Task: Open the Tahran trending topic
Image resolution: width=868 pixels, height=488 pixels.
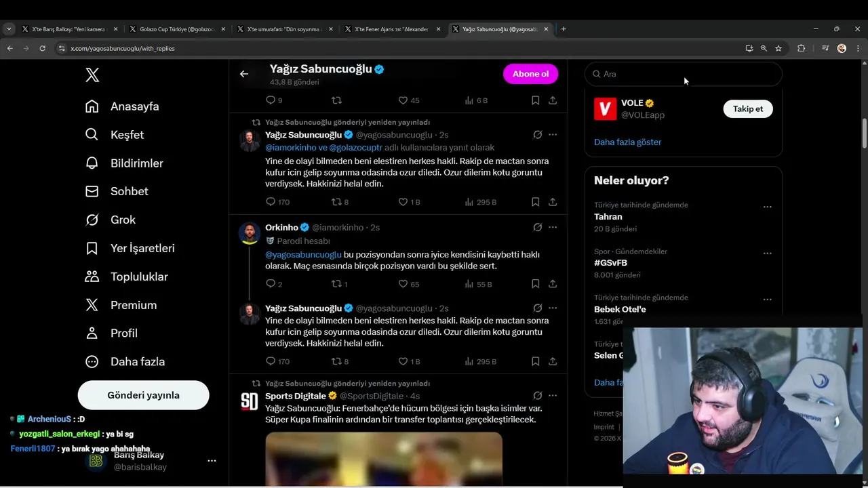Action: point(608,217)
